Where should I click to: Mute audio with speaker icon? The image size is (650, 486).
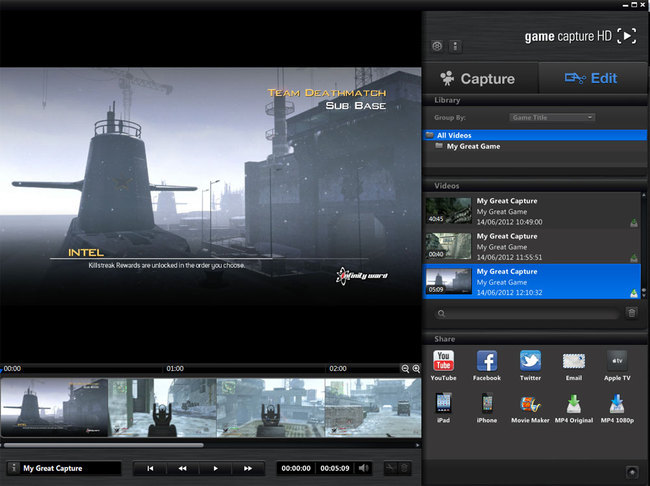coord(364,468)
